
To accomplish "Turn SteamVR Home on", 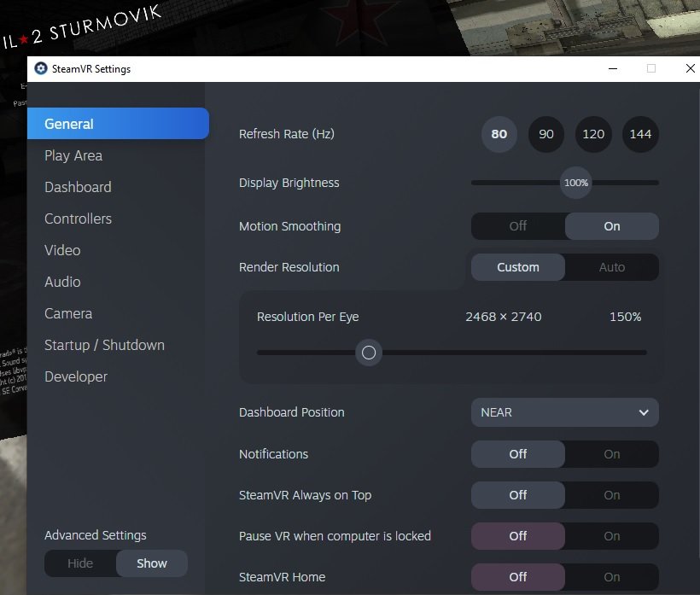I will click(x=611, y=577).
